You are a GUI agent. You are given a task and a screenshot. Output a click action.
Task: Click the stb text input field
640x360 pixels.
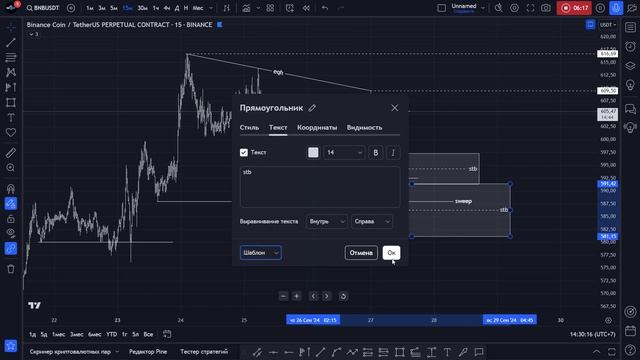click(320, 187)
